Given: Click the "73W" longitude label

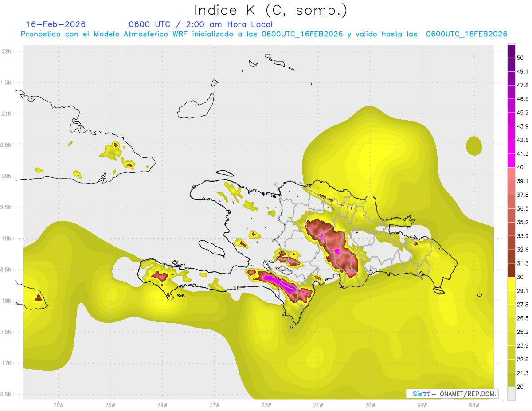Looking at the screenshot, I should click(214, 405).
